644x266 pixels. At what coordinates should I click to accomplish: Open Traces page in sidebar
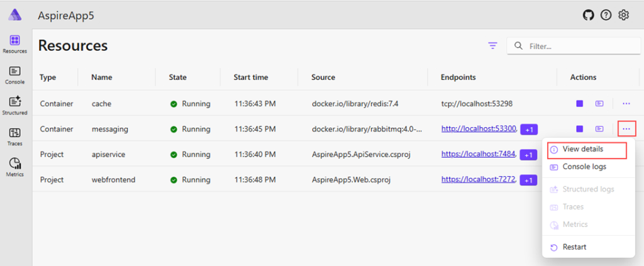[15, 136]
